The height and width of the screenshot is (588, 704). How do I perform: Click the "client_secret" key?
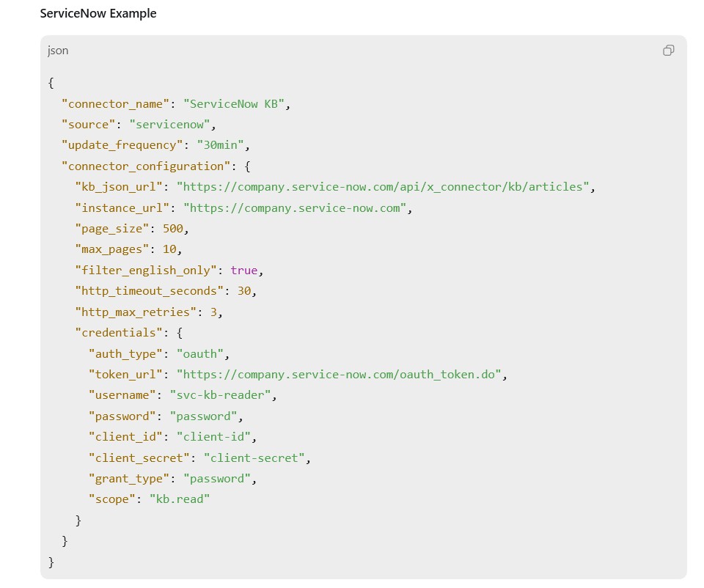[x=139, y=458]
